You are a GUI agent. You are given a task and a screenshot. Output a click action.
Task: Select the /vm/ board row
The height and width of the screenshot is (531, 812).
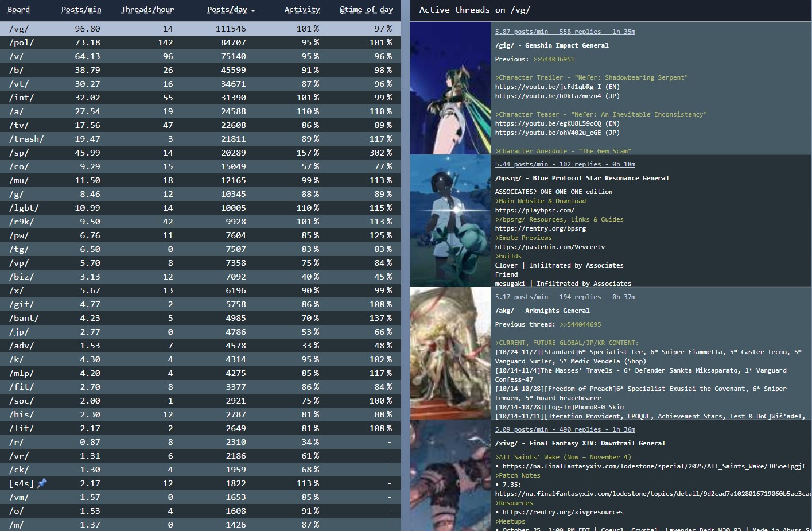[200, 497]
